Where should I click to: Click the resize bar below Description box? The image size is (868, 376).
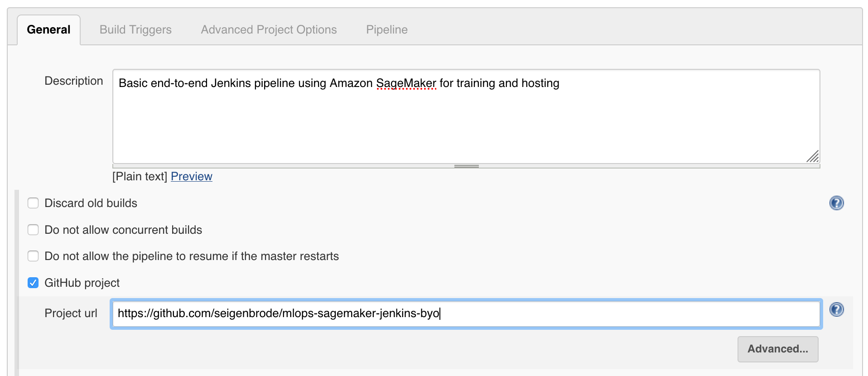466,166
